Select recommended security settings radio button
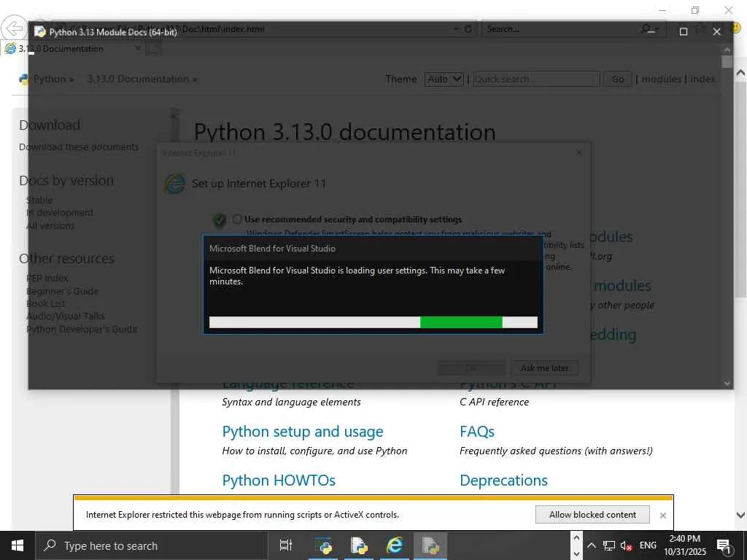 tap(237, 219)
